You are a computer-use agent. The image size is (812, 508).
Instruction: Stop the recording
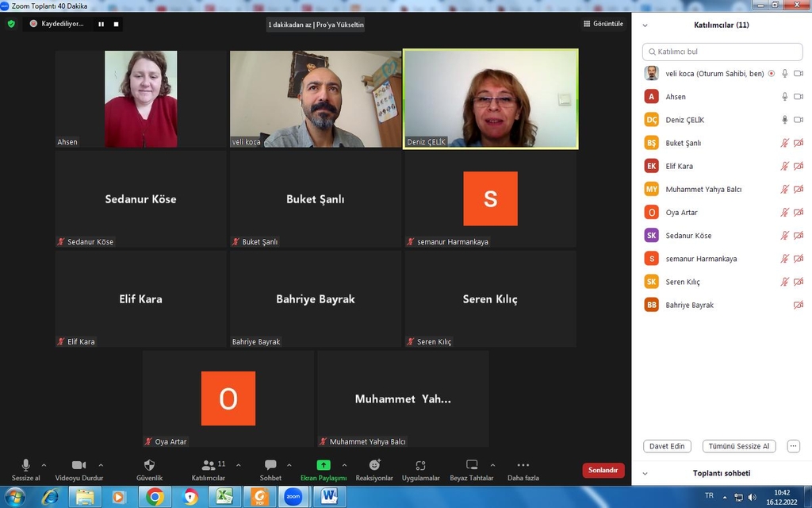116,24
